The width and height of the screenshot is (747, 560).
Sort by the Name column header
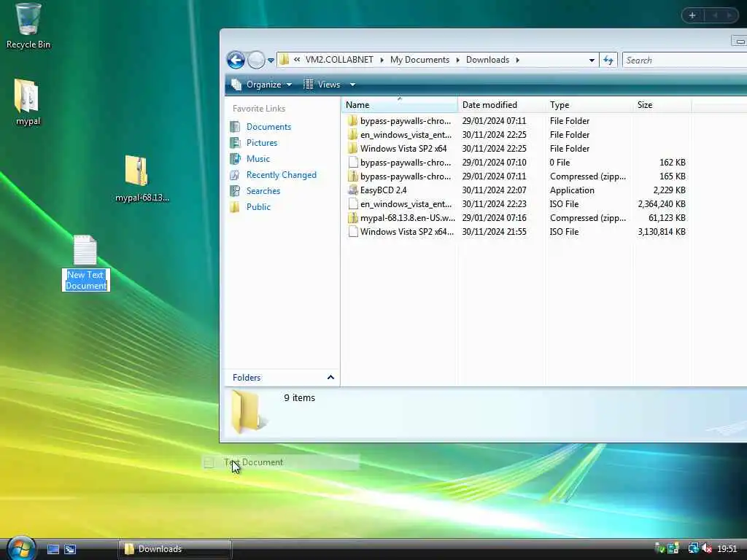pos(399,105)
